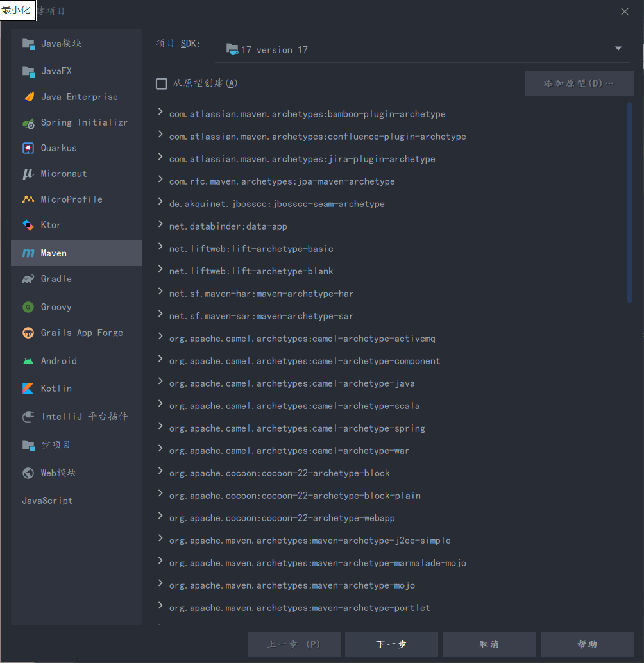Select the Spring Initializr icon
This screenshot has width=644, height=663.
coord(28,123)
